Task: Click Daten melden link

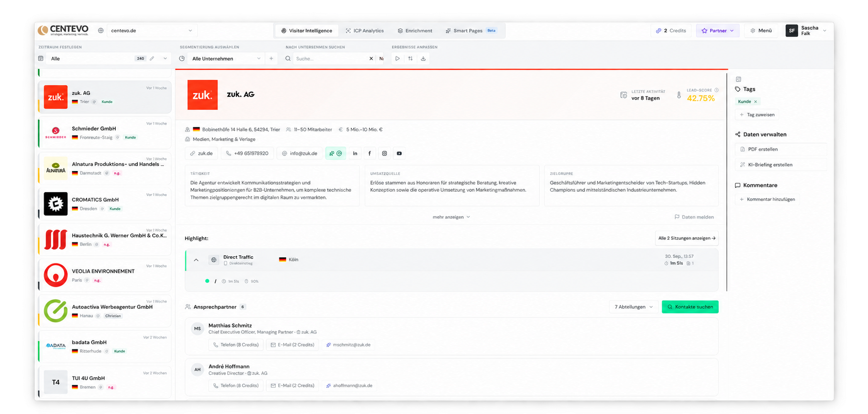Action: (x=694, y=217)
